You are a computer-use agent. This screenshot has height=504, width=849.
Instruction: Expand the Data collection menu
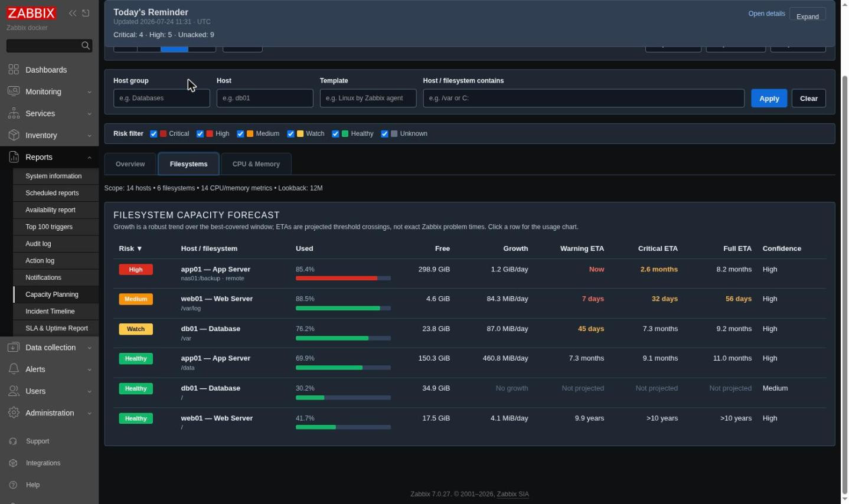50,348
